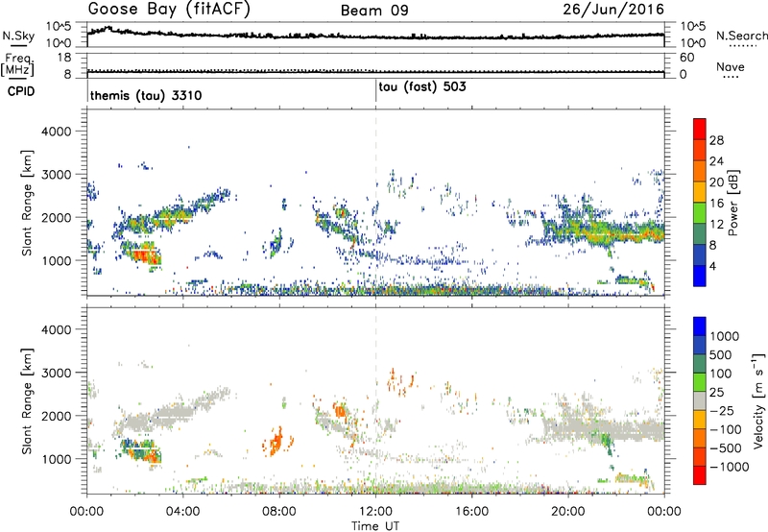The height and width of the screenshot is (532, 768).
Task: Click the 'CPID' row label
Action: point(21,91)
